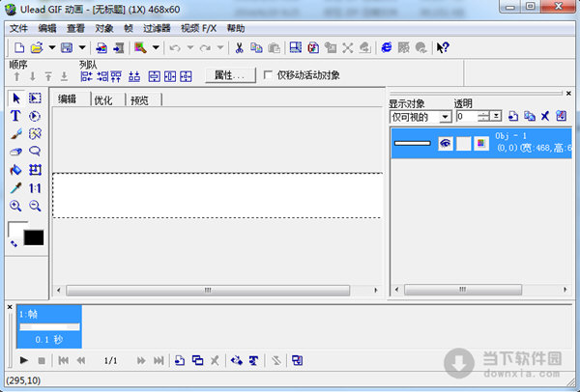580x392 pixels.
Task: Click Duplicate frame icon in frame panel
Action: 197,360
